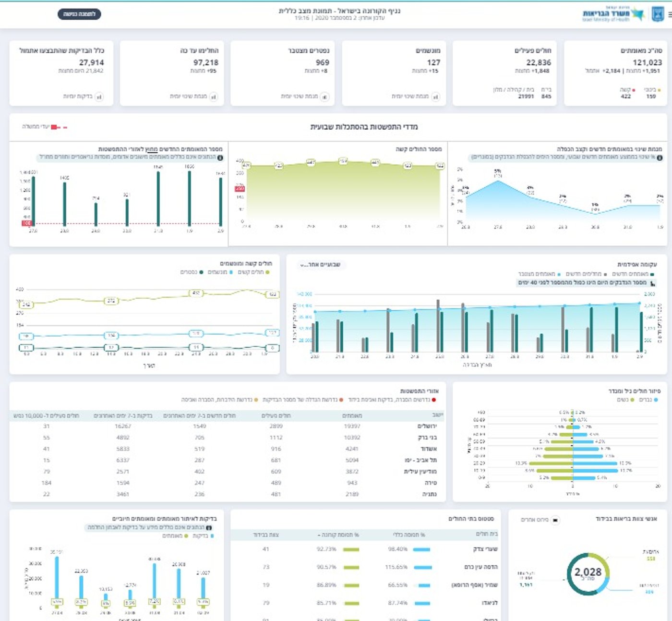672x621 pixels.
Task: Sort the hospitals table by צוות בבידוד
Action: [266, 535]
